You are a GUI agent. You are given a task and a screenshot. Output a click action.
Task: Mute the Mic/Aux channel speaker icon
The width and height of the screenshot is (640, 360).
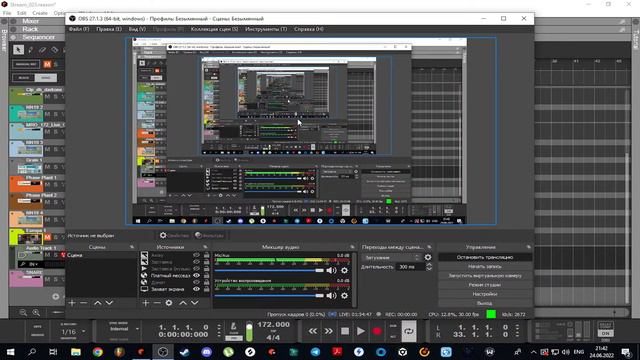(x=331, y=270)
